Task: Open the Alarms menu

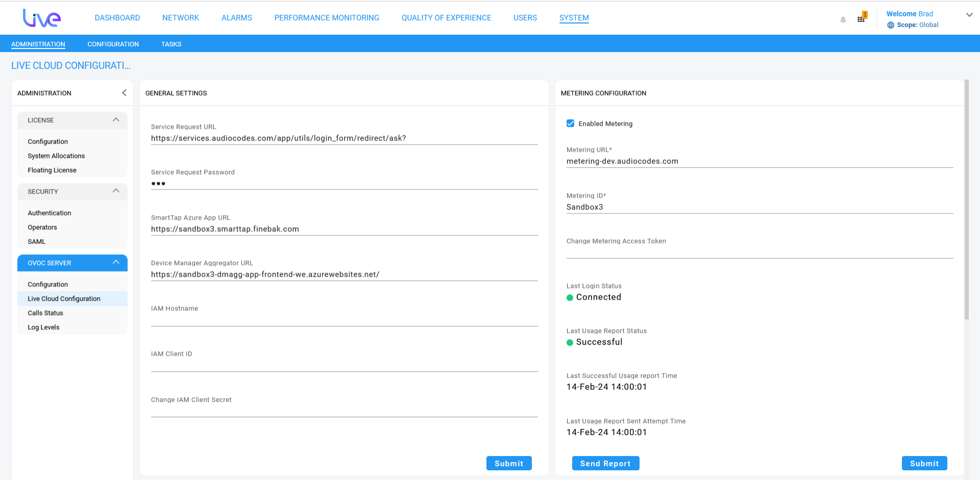Action: click(237, 18)
